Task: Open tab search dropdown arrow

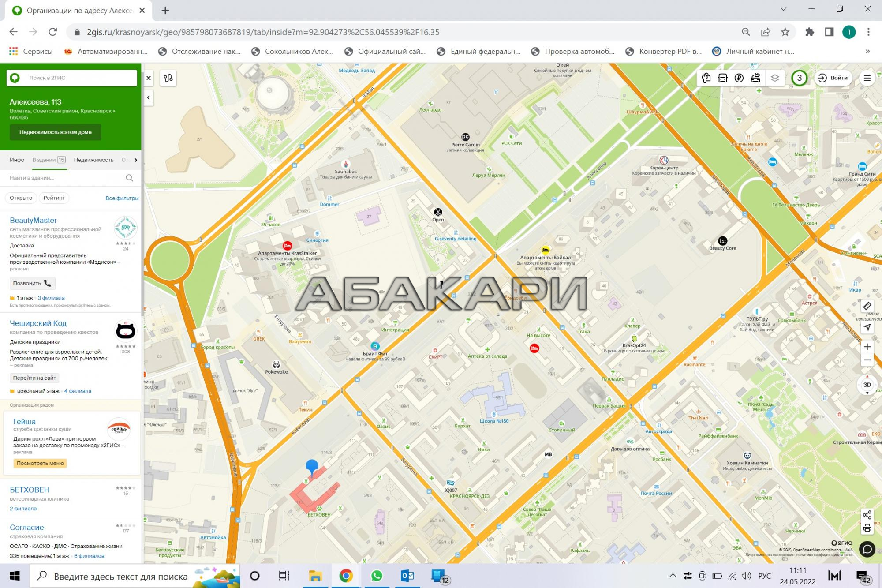Action: 784,9
